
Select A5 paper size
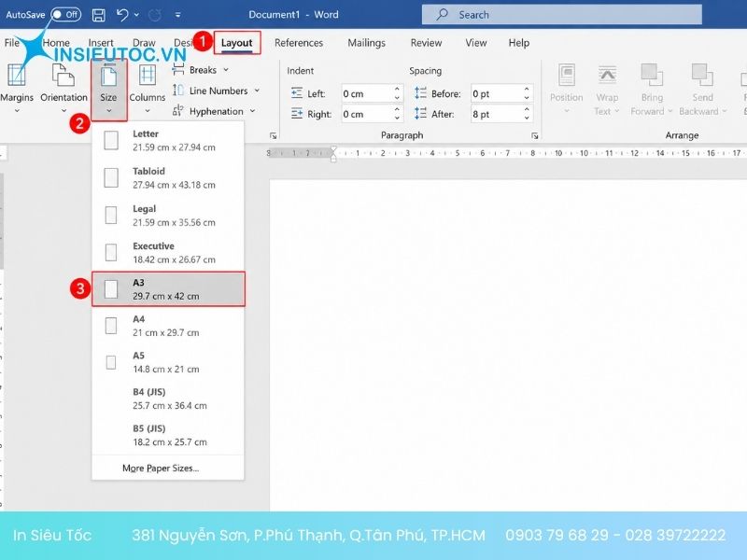[168, 362]
